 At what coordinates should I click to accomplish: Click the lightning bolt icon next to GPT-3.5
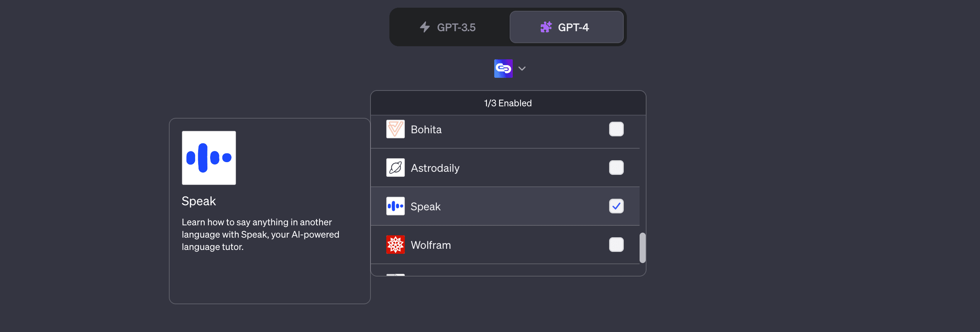click(424, 27)
